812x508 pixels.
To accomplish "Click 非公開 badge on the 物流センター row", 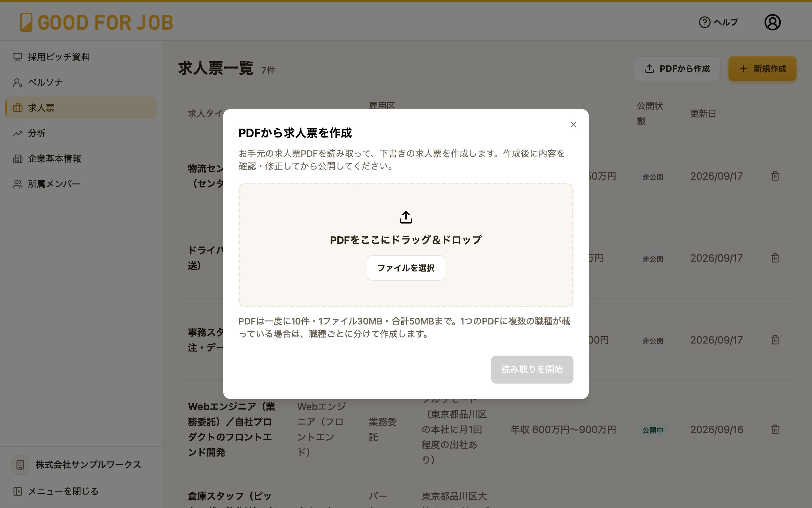I will [653, 177].
